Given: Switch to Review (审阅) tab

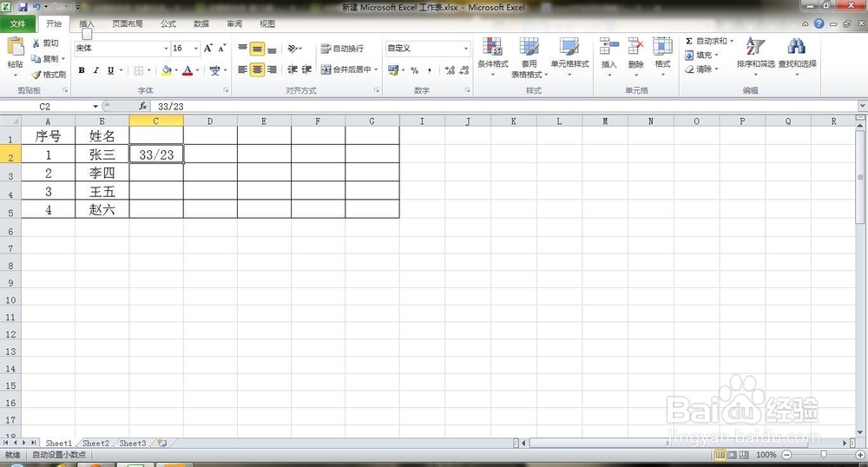Looking at the screenshot, I should click(x=234, y=23).
